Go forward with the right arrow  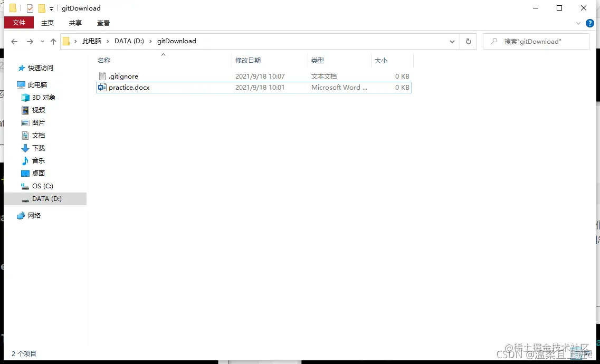pos(30,41)
